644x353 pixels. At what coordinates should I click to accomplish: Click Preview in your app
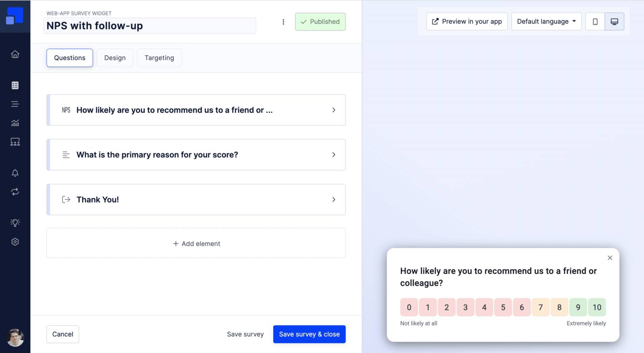point(467,21)
